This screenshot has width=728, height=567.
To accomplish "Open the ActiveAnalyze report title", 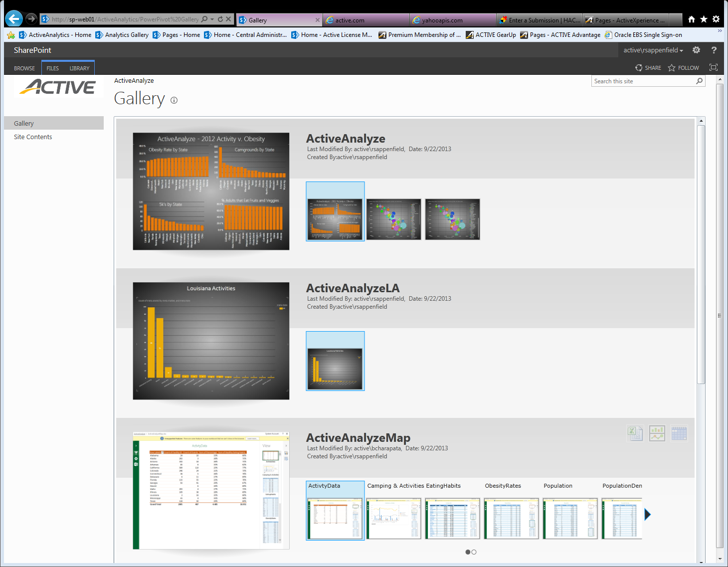I will pyautogui.click(x=346, y=139).
